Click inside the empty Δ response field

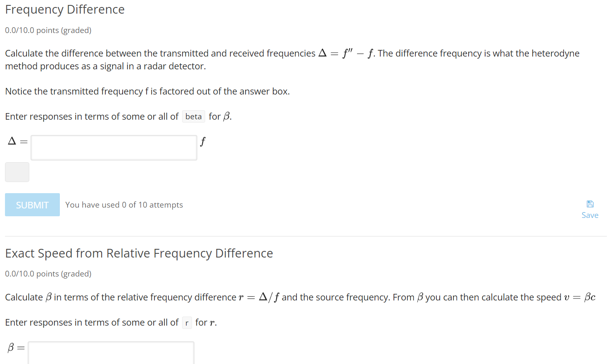114,147
